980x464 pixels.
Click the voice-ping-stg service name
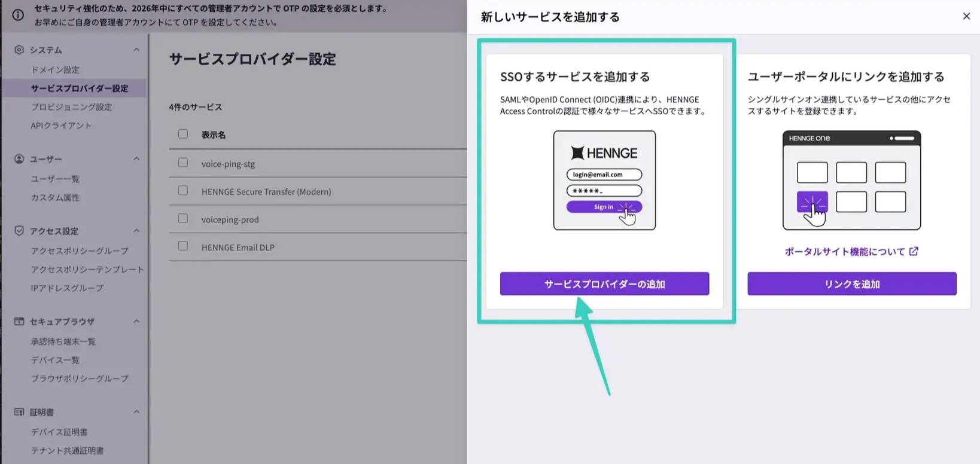[228, 164]
